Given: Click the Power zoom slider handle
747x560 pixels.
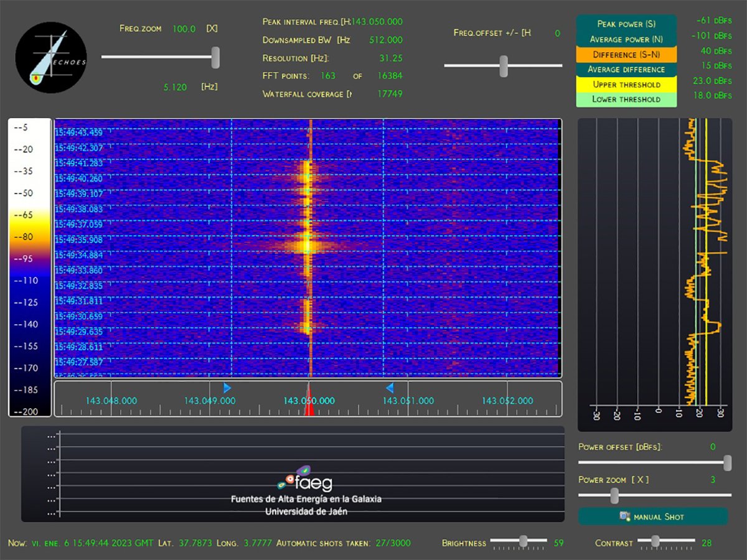Looking at the screenshot, I should pyautogui.click(x=614, y=495).
